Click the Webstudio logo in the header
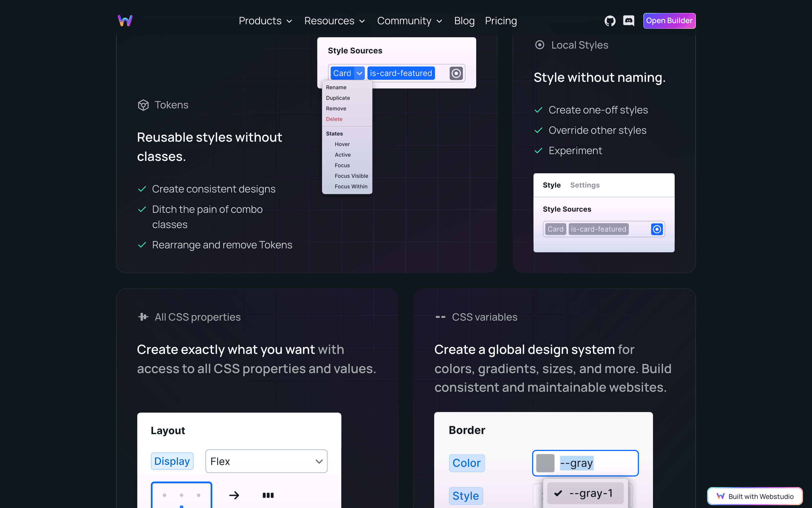This screenshot has width=812, height=508. pos(125,21)
